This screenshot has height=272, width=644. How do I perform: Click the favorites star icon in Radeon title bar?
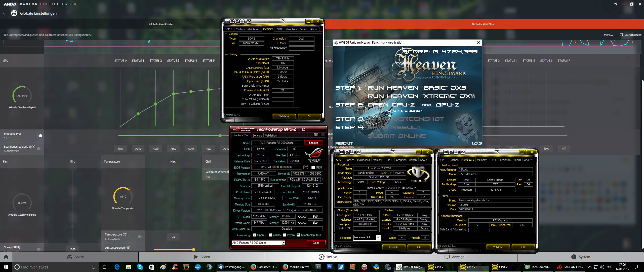[x=616, y=4]
